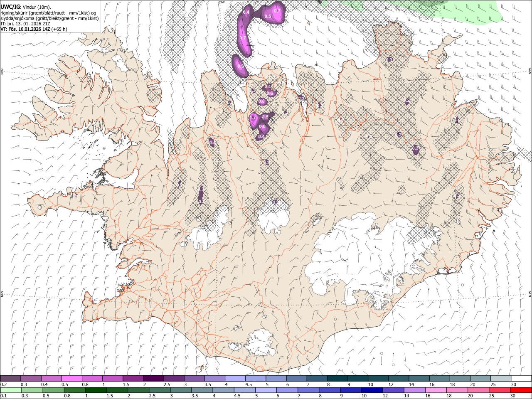The image size is (532, 399).
Task: Click the "4.5" label under the upper legend row
Action: 249,384
